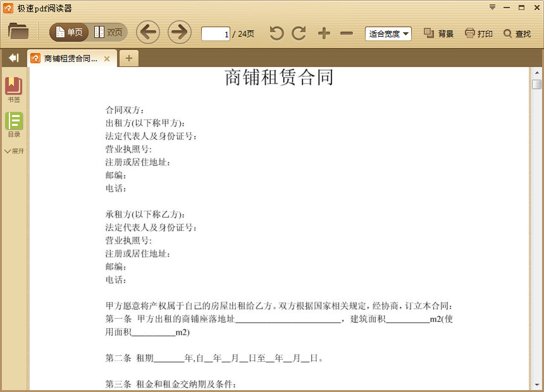Go to the next page
This screenshot has height=392, width=544.
pyautogui.click(x=180, y=32)
